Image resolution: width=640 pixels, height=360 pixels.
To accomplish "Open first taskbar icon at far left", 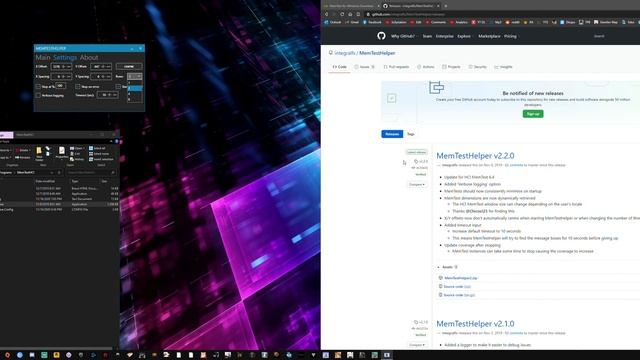I will coord(7,355).
